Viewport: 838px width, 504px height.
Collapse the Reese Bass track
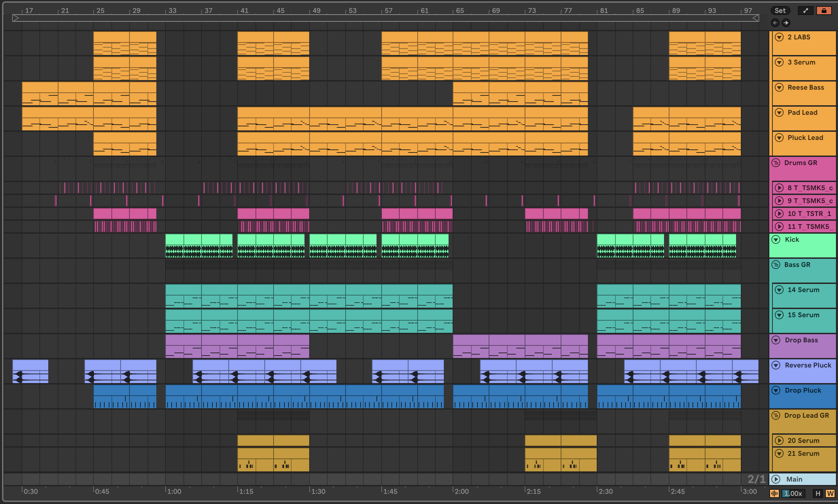pyautogui.click(x=779, y=87)
